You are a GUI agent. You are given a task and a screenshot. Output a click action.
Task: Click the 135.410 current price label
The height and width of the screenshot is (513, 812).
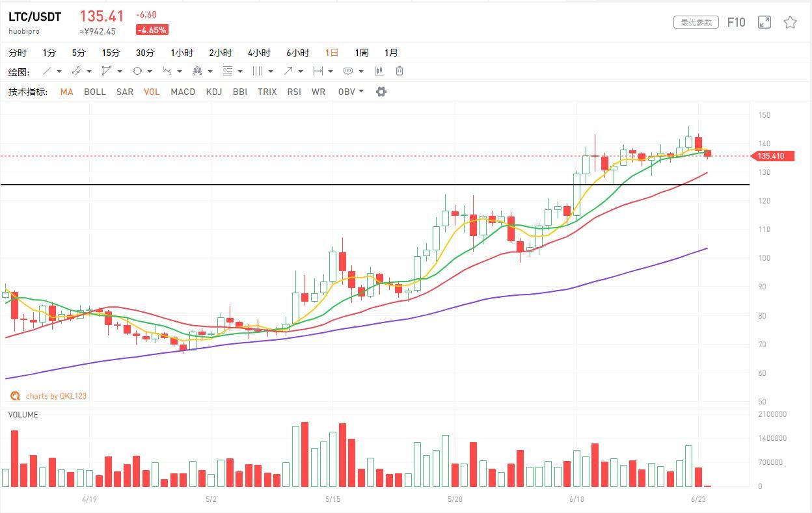point(772,156)
